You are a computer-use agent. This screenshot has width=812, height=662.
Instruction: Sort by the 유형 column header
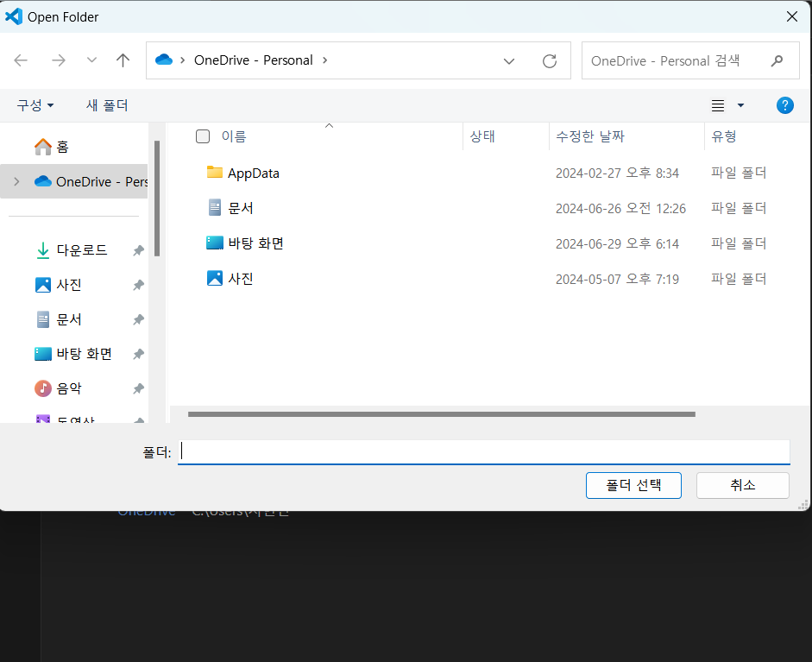(724, 136)
